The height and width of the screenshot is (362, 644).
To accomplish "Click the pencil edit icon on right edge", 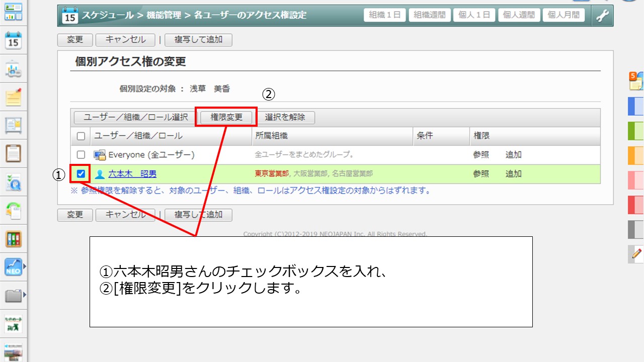I will click(636, 254).
